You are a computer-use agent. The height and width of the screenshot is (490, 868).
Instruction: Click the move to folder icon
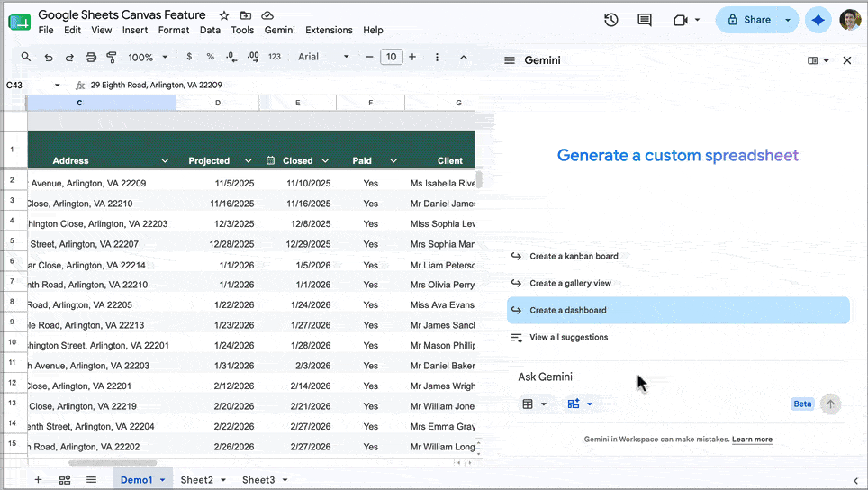click(x=246, y=15)
